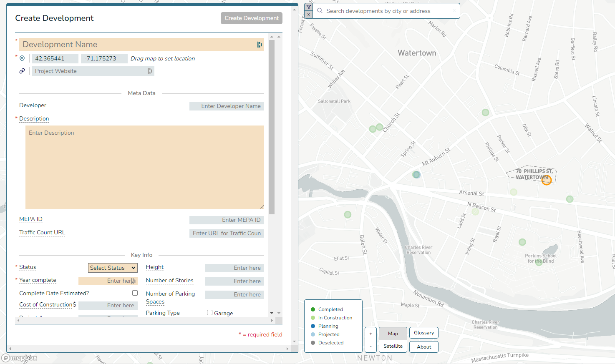Click the icon inside Project Website field

[x=150, y=71]
